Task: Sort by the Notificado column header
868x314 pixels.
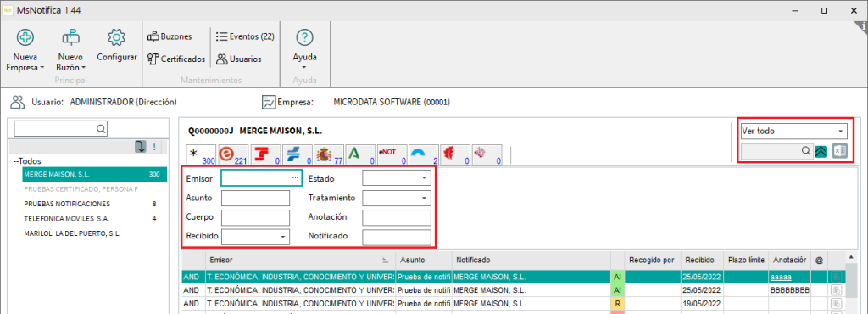Action: (x=531, y=260)
